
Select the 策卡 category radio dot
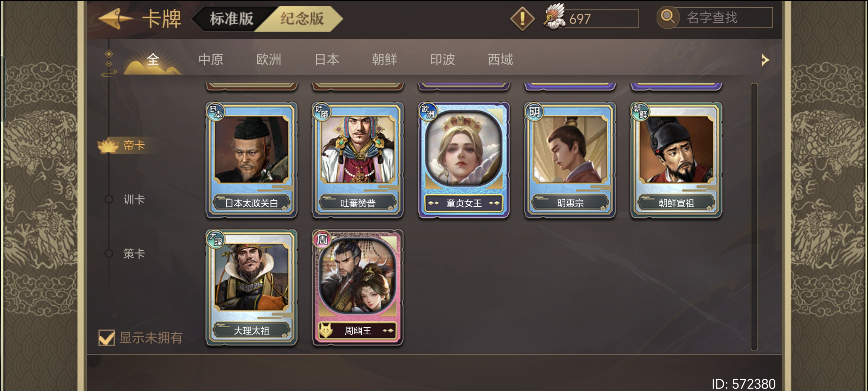coord(109,253)
